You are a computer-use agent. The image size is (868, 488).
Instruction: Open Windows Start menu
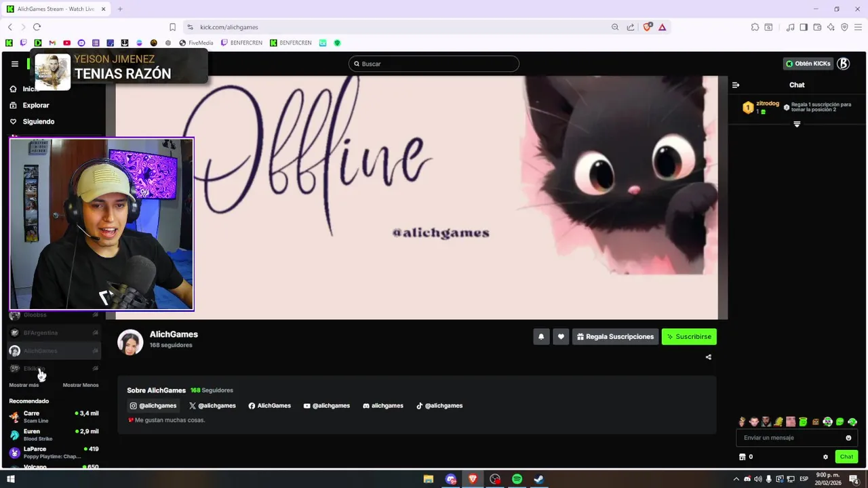click(10, 479)
